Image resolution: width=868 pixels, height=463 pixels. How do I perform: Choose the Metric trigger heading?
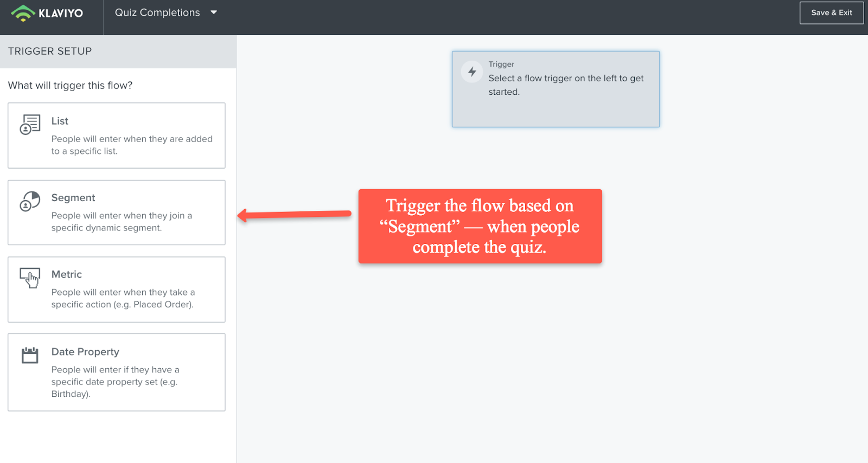point(67,274)
